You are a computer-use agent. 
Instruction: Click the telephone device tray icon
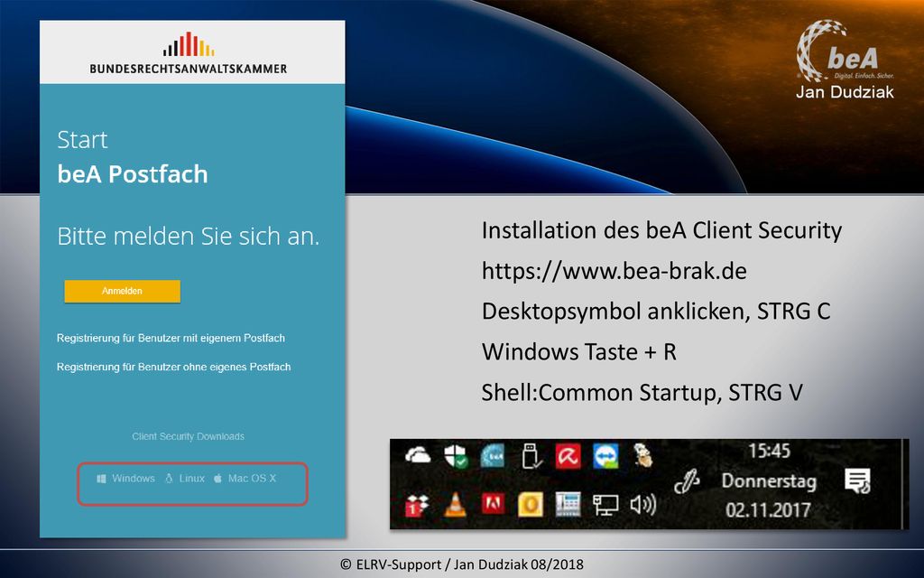[568, 505]
